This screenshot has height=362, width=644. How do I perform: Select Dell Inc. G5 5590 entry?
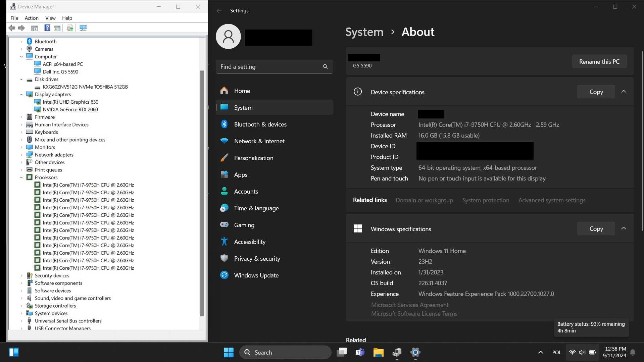60,71
